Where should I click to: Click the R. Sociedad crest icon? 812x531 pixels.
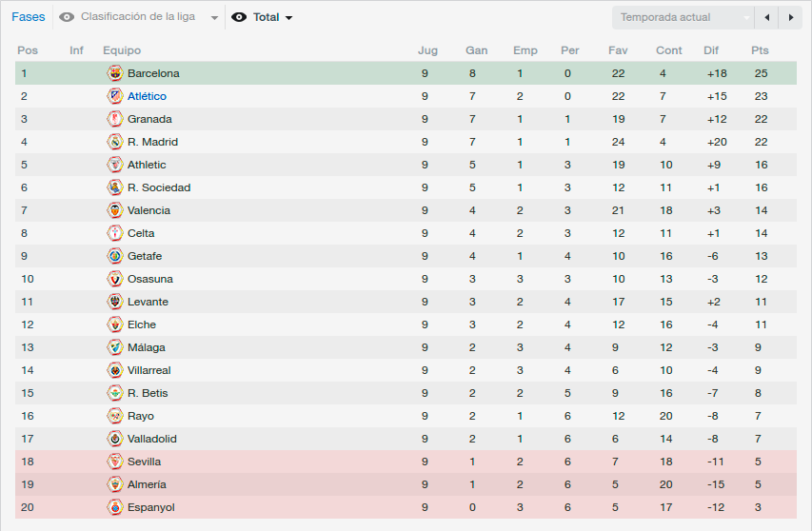pos(115,187)
